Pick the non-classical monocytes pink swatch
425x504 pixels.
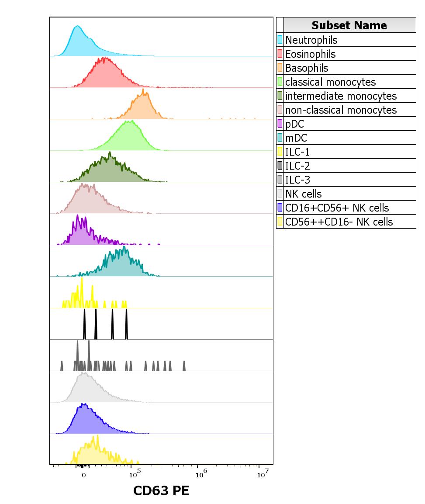280,110
